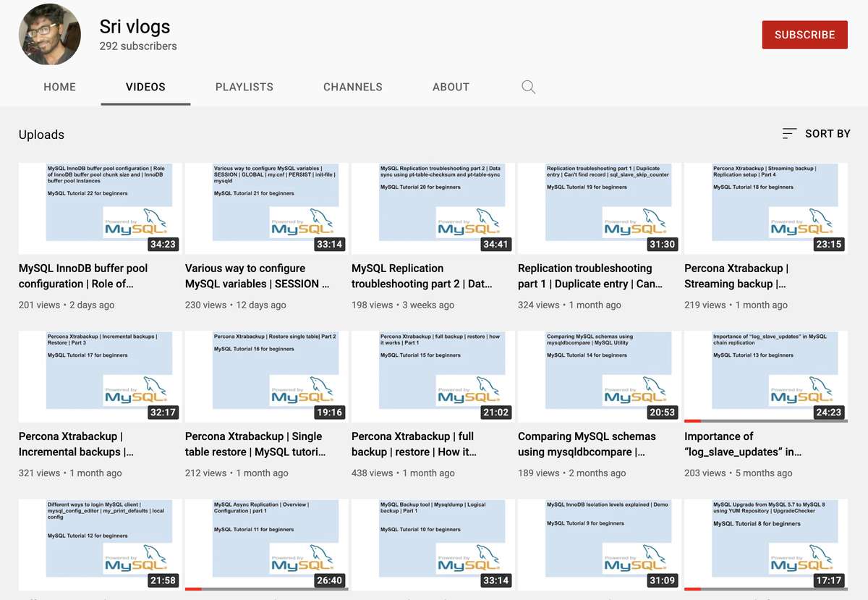Click the 19:16 duration badge

[329, 412]
